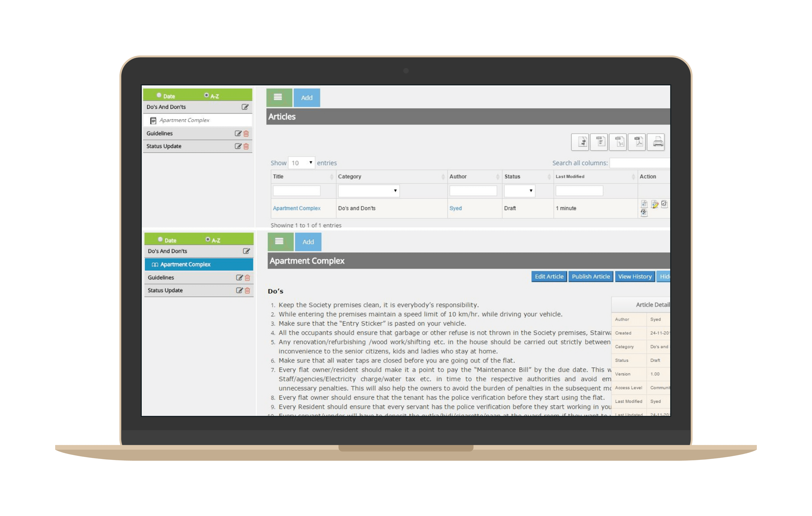The height and width of the screenshot is (516, 812).
Task: Edit the Do's And Don'ts category
Action: pyautogui.click(x=245, y=107)
